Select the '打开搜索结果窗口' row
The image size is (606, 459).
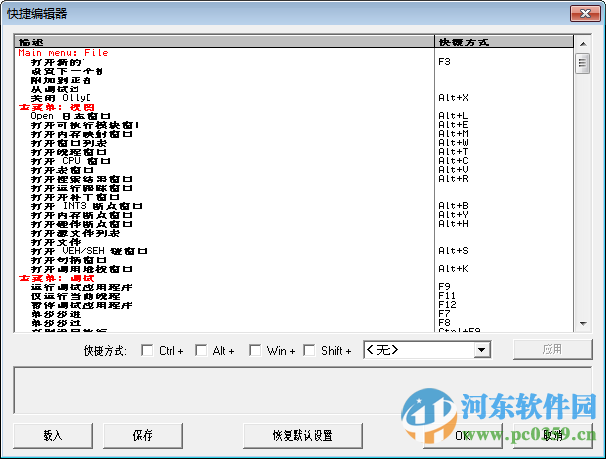224,179
